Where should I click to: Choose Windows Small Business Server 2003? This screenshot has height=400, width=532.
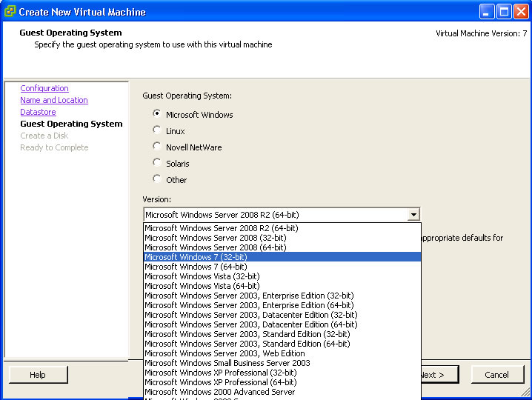point(282,363)
